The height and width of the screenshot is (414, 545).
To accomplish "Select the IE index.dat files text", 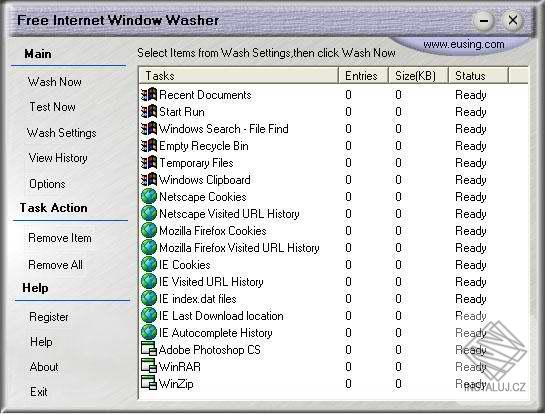I will pyautogui.click(x=198, y=299).
